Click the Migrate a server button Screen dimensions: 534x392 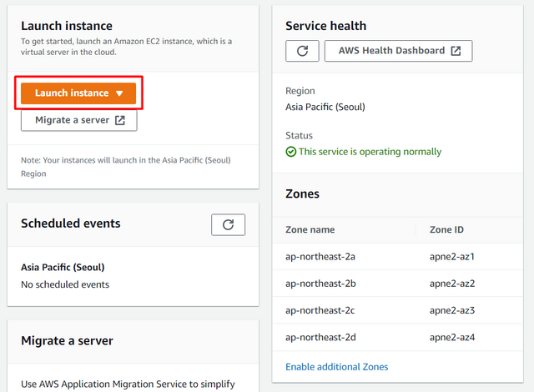pos(79,120)
